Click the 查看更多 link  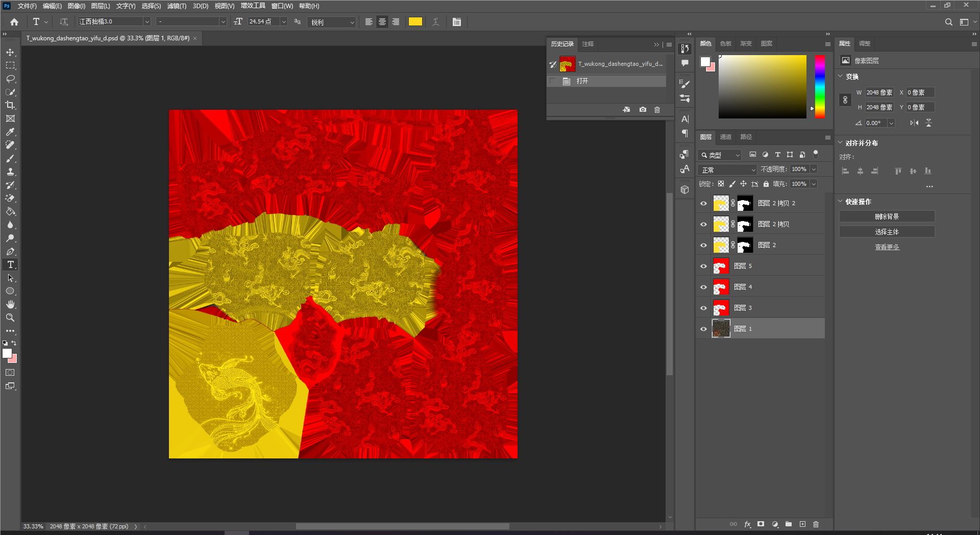click(887, 247)
